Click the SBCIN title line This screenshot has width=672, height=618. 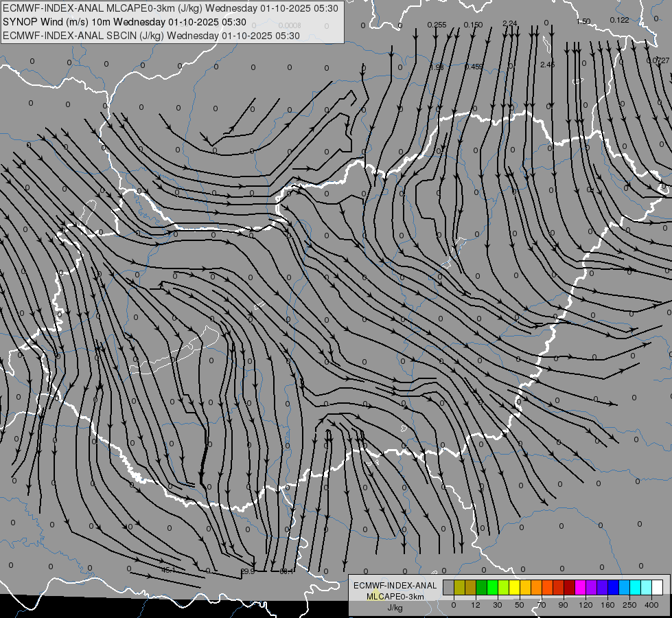tap(151, 36)
